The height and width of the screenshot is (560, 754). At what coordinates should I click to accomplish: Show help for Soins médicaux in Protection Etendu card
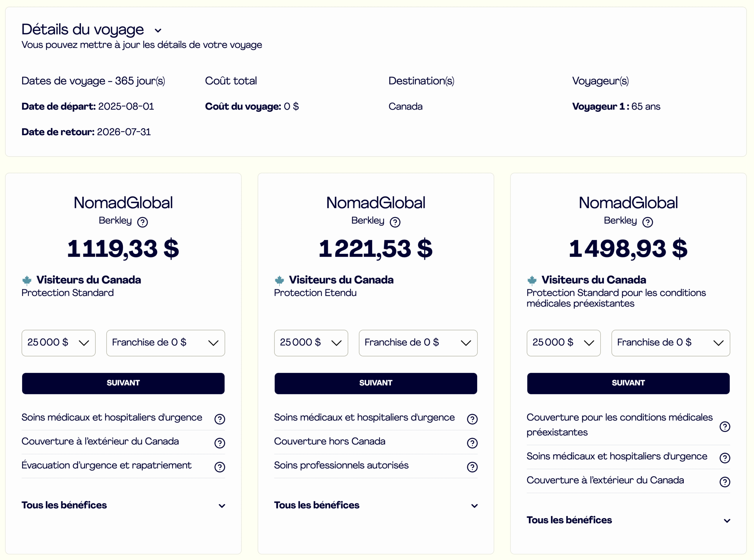[x=472, y=419]
